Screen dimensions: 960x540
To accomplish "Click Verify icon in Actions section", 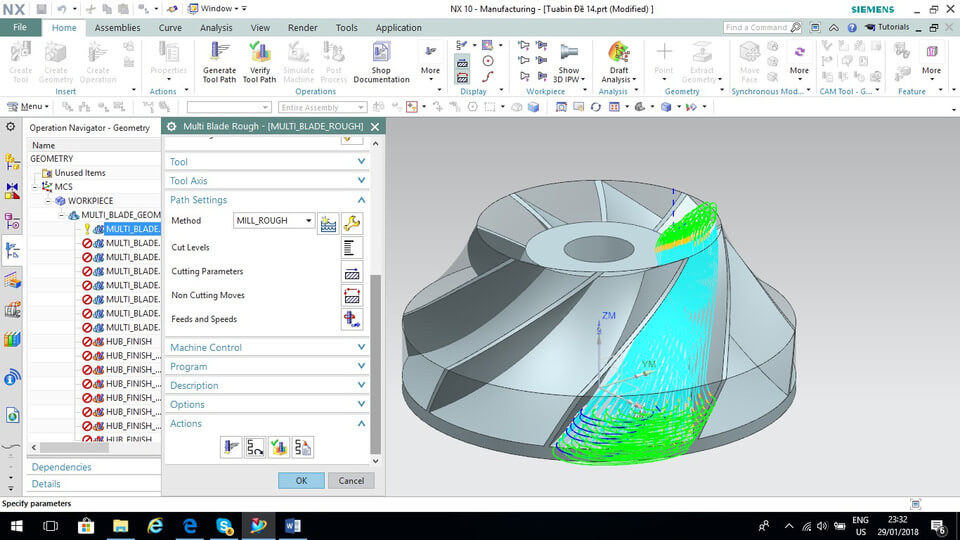I will 279,448.
